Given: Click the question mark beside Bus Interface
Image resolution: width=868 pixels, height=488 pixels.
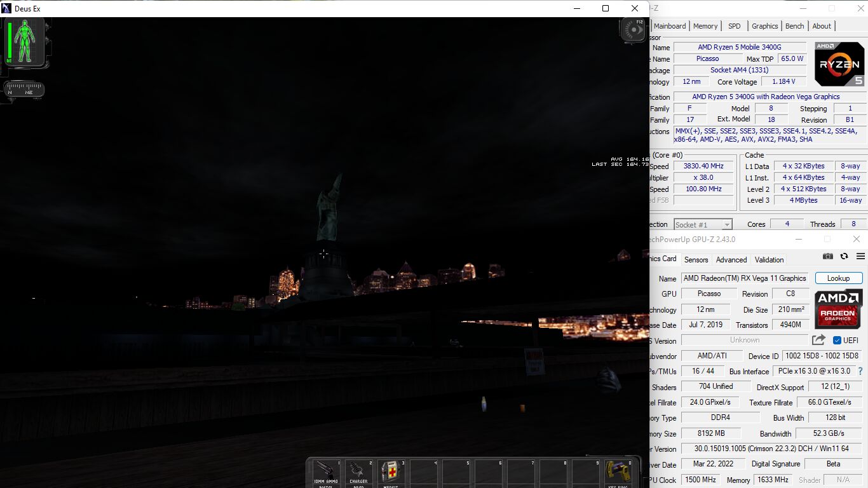Looking at the screenshot, I should [x=860, y=371].
